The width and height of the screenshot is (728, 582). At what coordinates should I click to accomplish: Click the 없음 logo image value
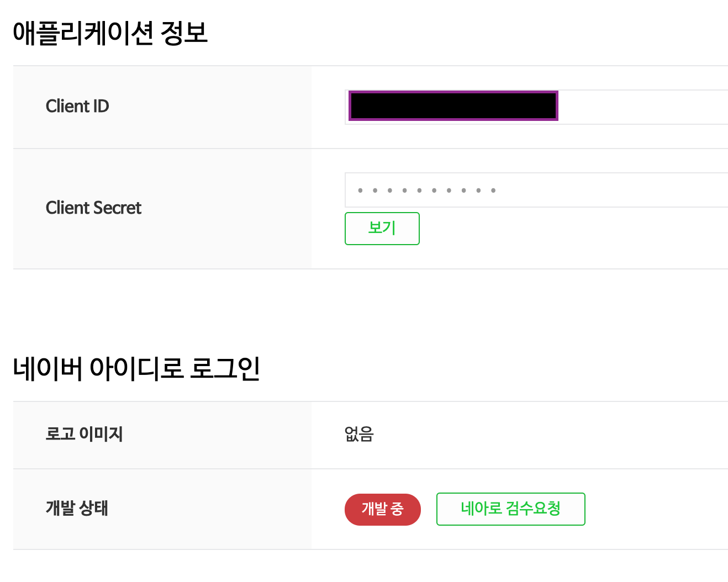(359, 435)
